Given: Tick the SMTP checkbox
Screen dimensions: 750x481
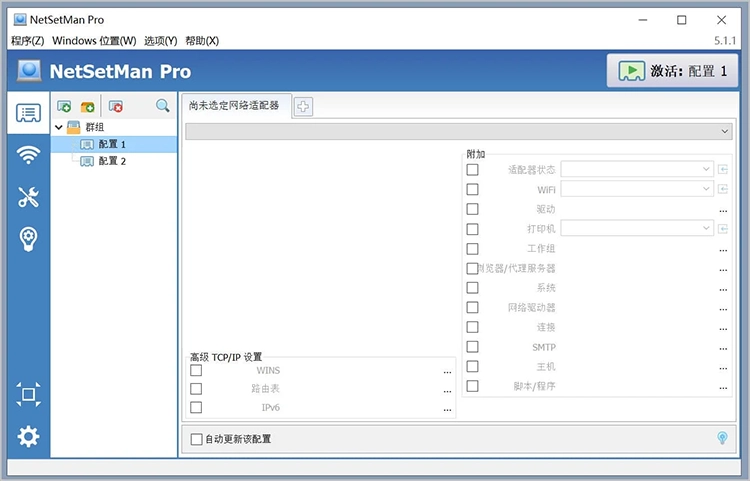Looking at the screenshot, I should click(x=472, y=348).
